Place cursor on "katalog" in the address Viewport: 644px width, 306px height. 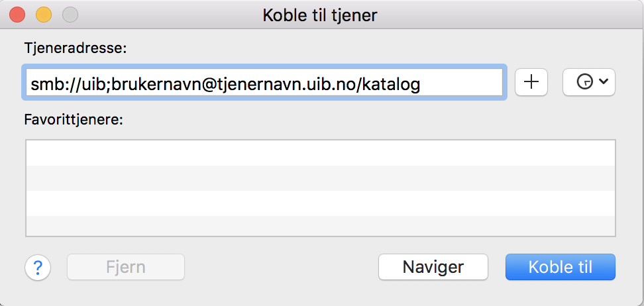(391, 84)
